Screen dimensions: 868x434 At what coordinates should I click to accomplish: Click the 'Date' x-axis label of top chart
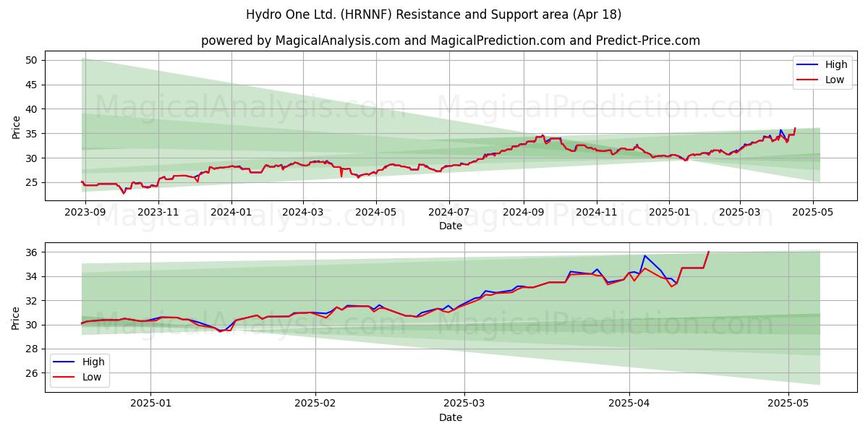[450, 226]
